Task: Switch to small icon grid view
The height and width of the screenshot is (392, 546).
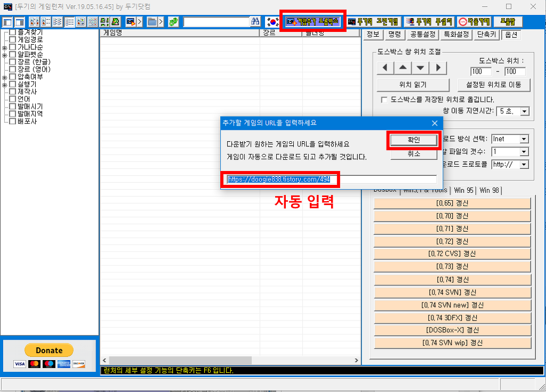Action: coord(93,22)
